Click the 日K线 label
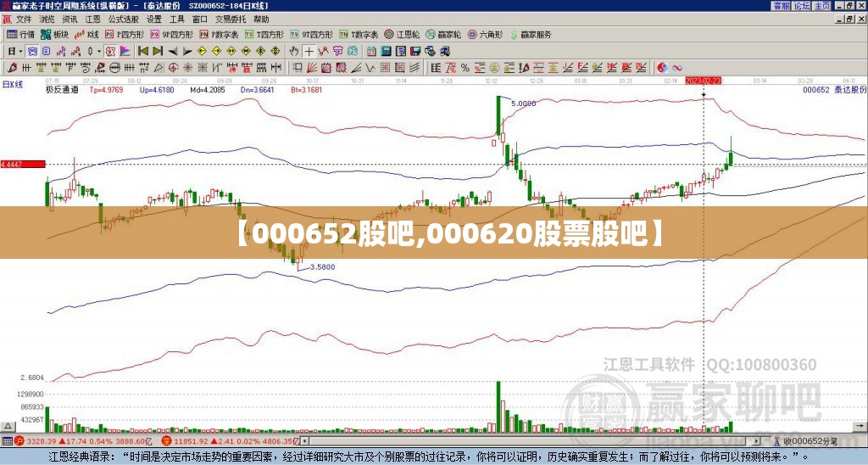The height and width of the screenshot is (465, 868). click(x=12, y=85)
